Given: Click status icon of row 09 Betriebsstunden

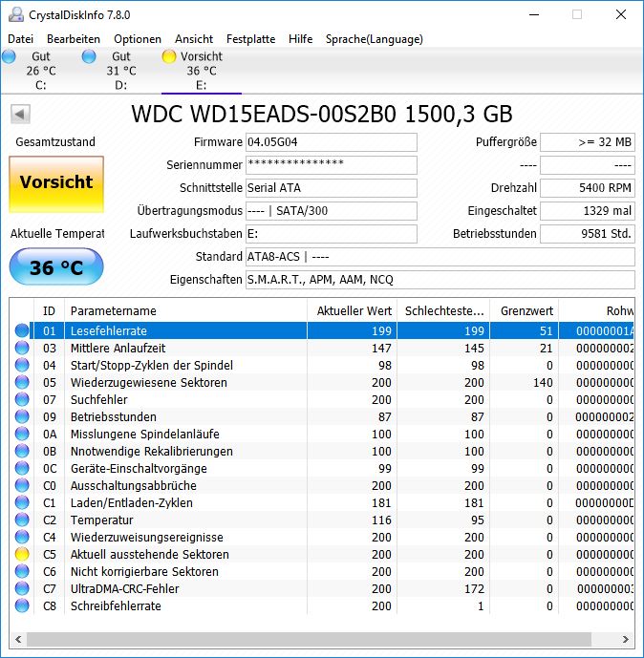Looking at the screenshot, I should tap(22, 416).
